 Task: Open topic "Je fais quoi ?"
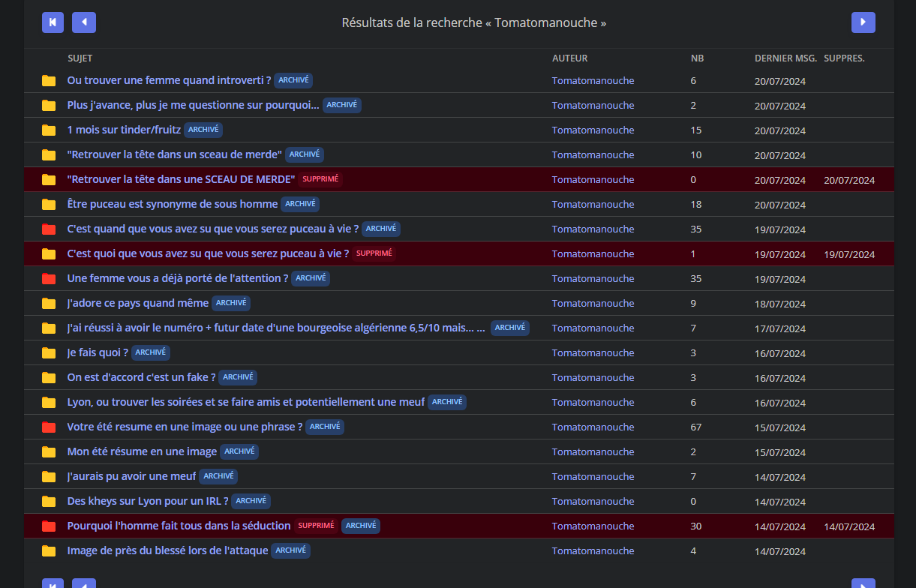98,352
